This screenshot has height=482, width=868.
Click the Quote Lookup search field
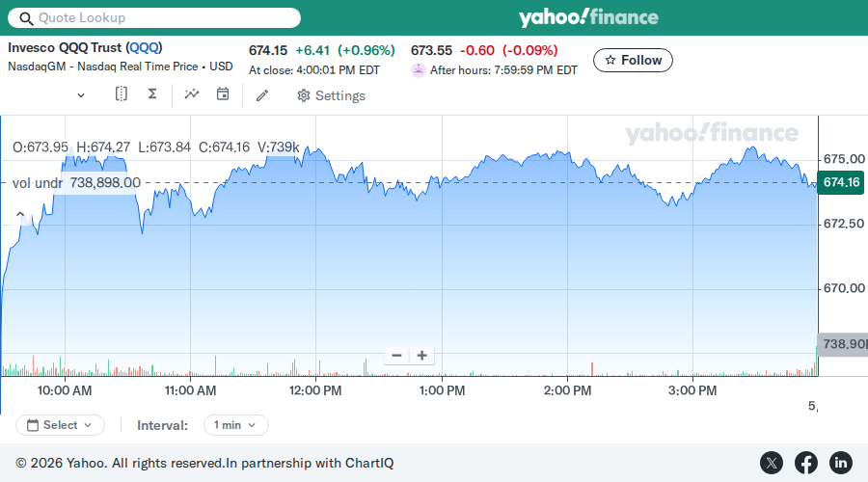tap(154, 17)
